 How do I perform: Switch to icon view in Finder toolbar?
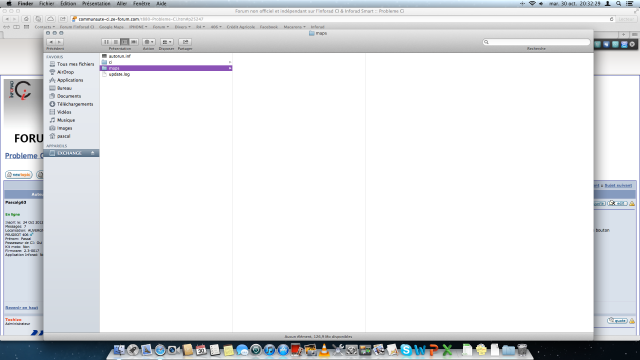coord(106,42)
